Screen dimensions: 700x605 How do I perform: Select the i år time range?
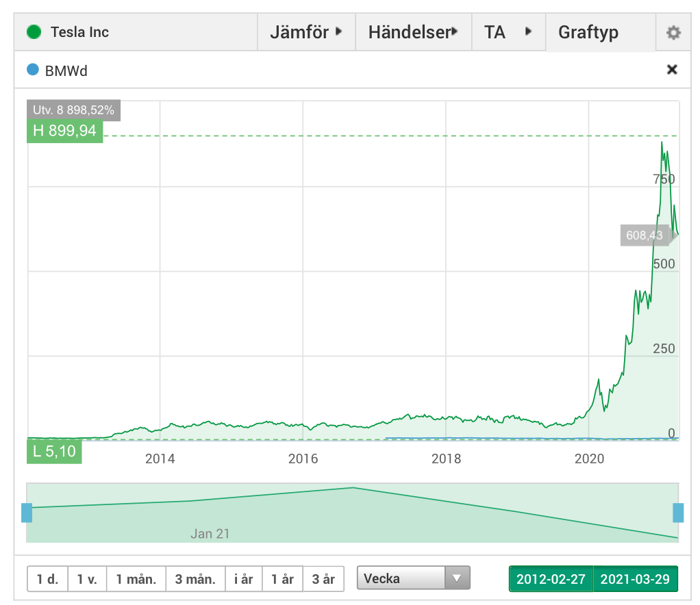tap(244, 579)
